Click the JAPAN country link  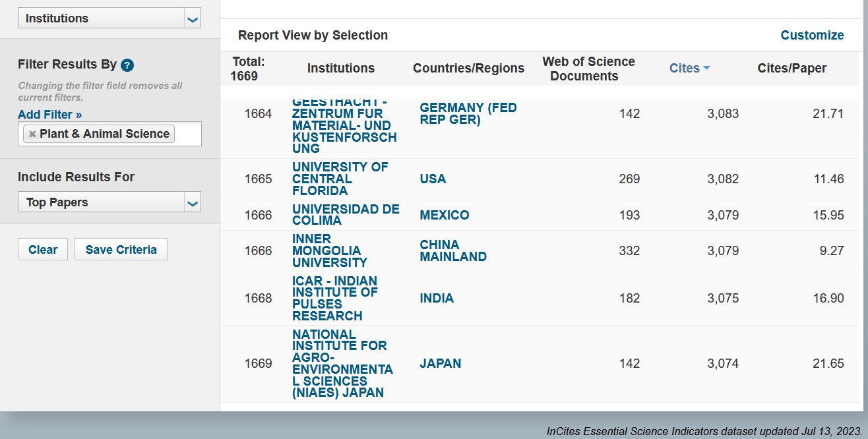click(440, 363)
